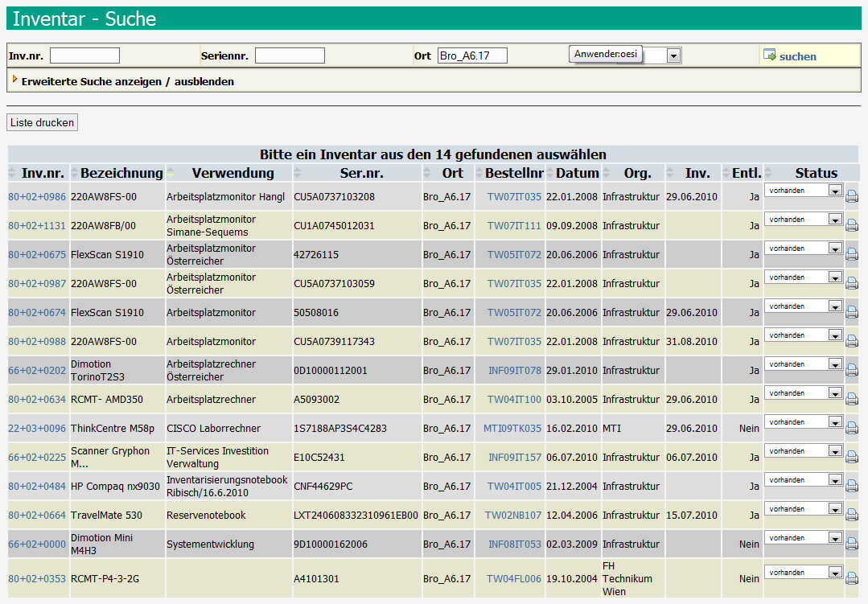Sort table by Bezeichnung column header
868x604 pixels.
pyautogui.click(x=121, y=173)
